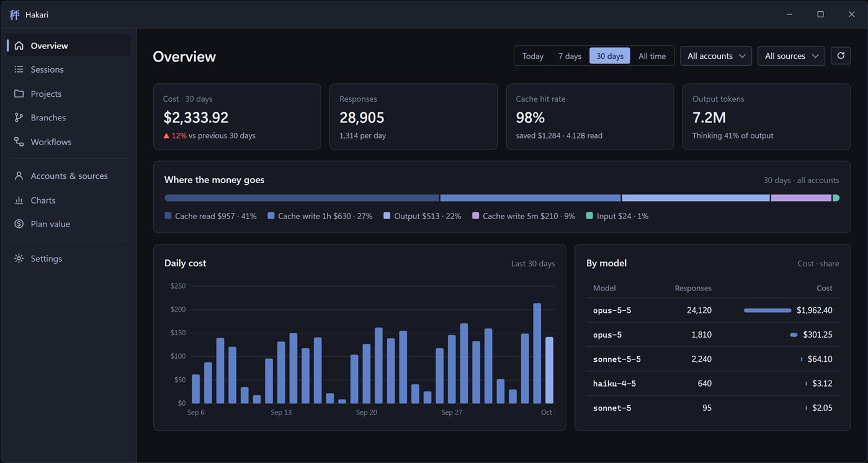The width and height of the screenshot is (868, 463).
Task: Click the Projects folder icon
Action: [19, 94]
